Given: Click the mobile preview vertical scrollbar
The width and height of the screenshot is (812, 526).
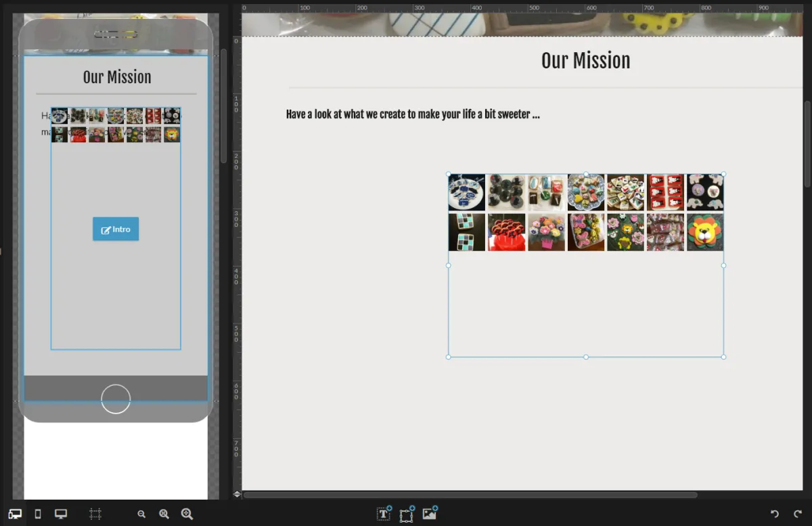Looking at the screenshot, I should coord(223,106).
